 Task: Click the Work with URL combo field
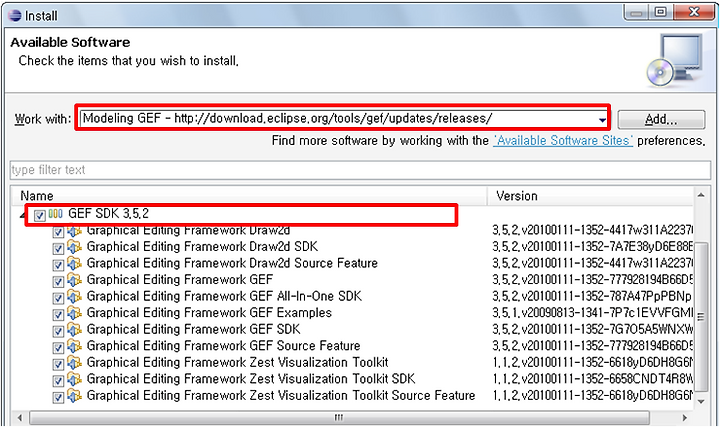click(x=343, y=118)
